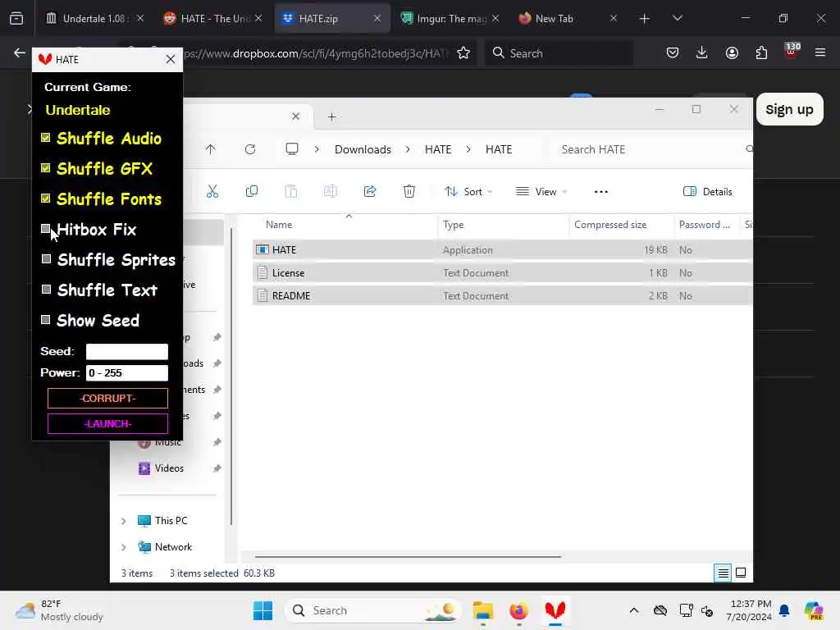Switch to details list view icon
Viewport: 840px width, 630px height.
tap(723, 573)
